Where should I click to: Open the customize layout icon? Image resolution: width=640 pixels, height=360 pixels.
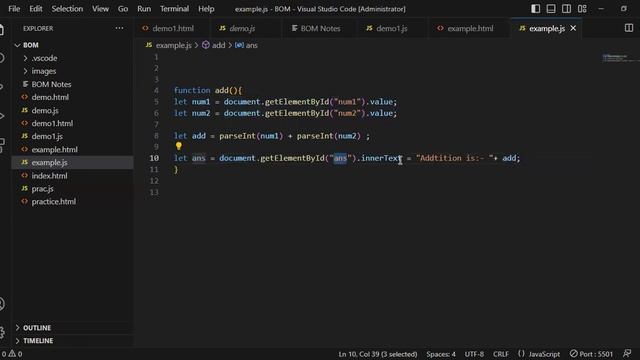click(x=582, y=9)
